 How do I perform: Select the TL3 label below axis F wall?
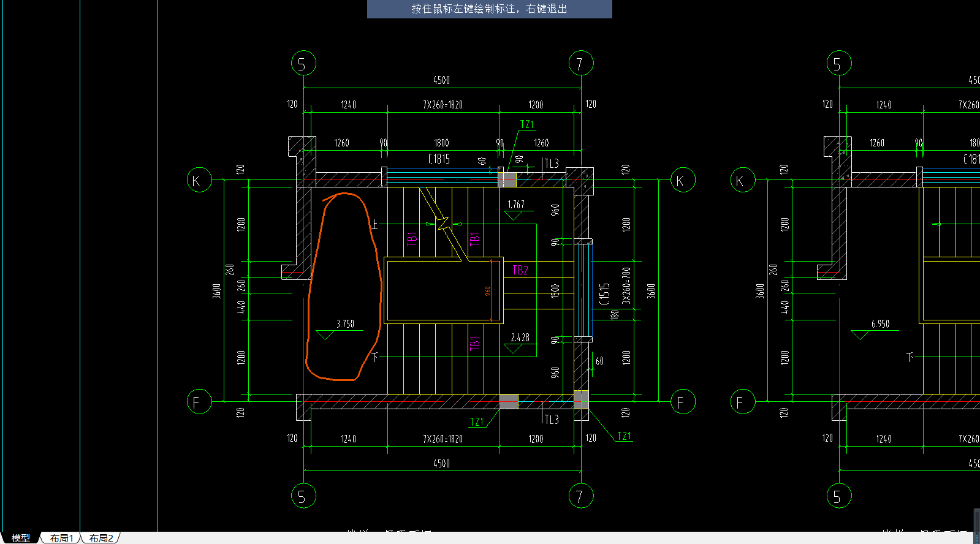coord(552,420)
